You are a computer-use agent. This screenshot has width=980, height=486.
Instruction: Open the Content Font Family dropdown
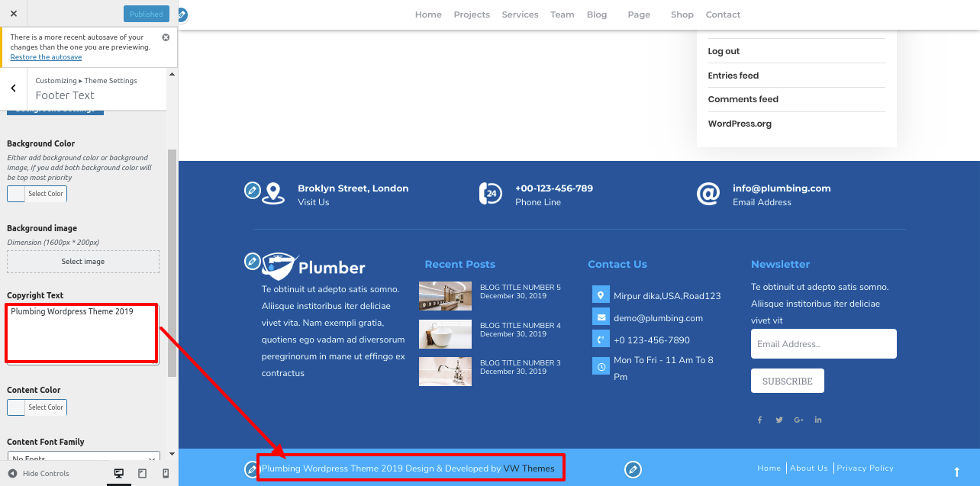pos(83,458)
